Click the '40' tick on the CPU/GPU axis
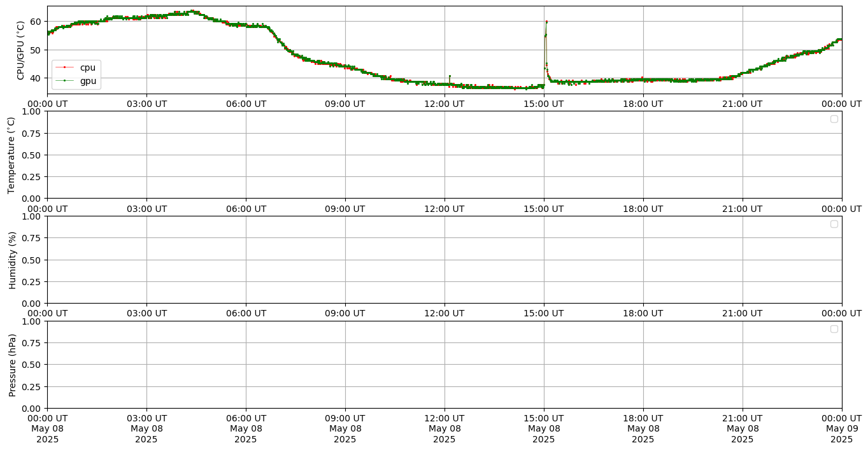The image size is (868, 450). [x=36, y=78]
